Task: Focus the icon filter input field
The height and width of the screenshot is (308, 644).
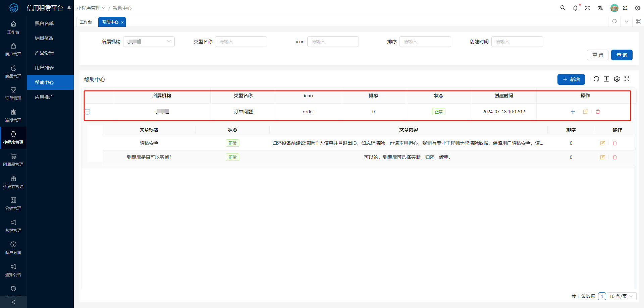Action: (x=333, y=42)
